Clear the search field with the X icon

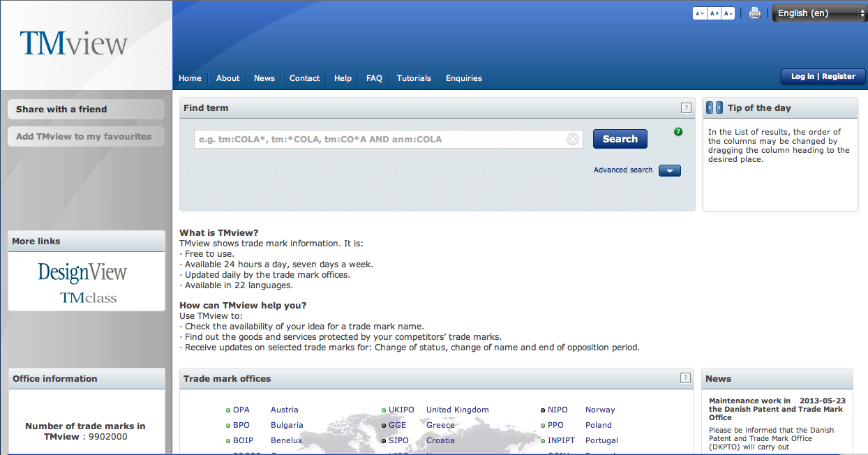573,139
